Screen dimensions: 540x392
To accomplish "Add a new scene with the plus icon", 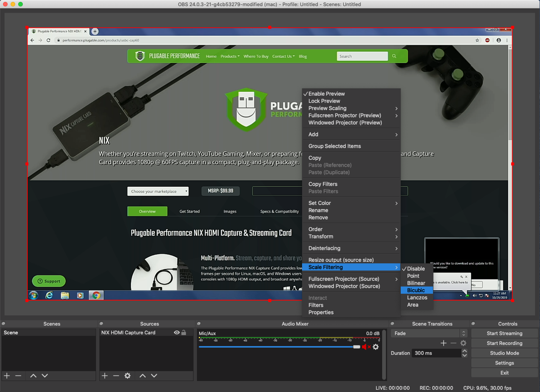I will (7, 375).
